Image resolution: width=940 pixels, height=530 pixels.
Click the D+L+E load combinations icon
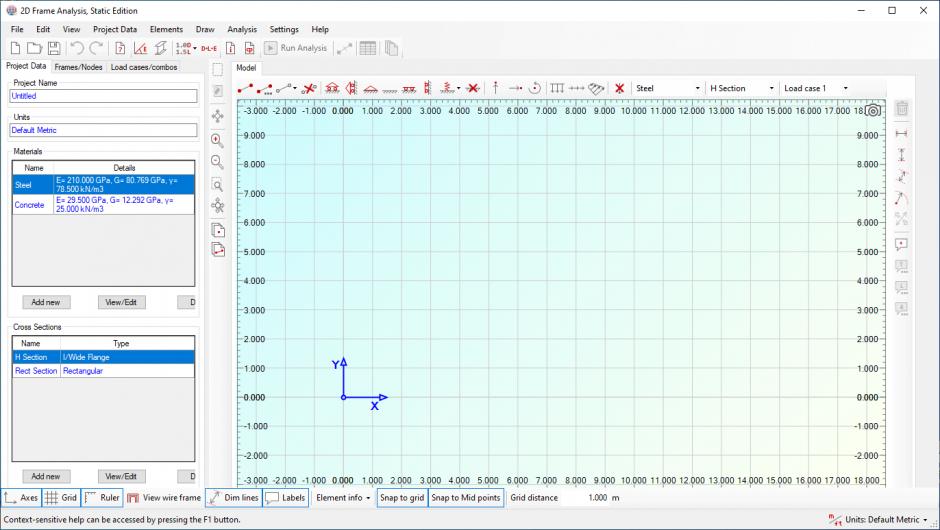[209, 48]
